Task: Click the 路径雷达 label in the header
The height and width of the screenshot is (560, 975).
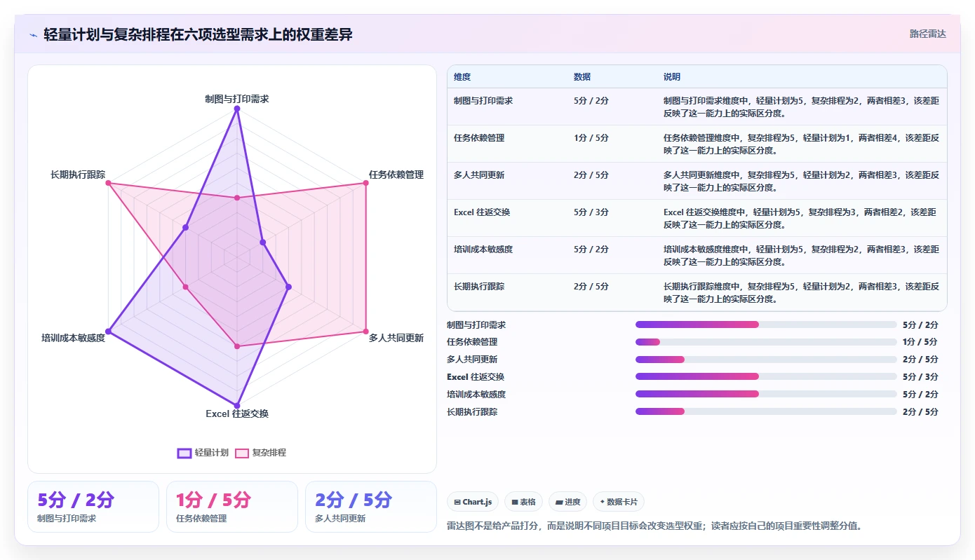Action: click(x=928, y=34)
